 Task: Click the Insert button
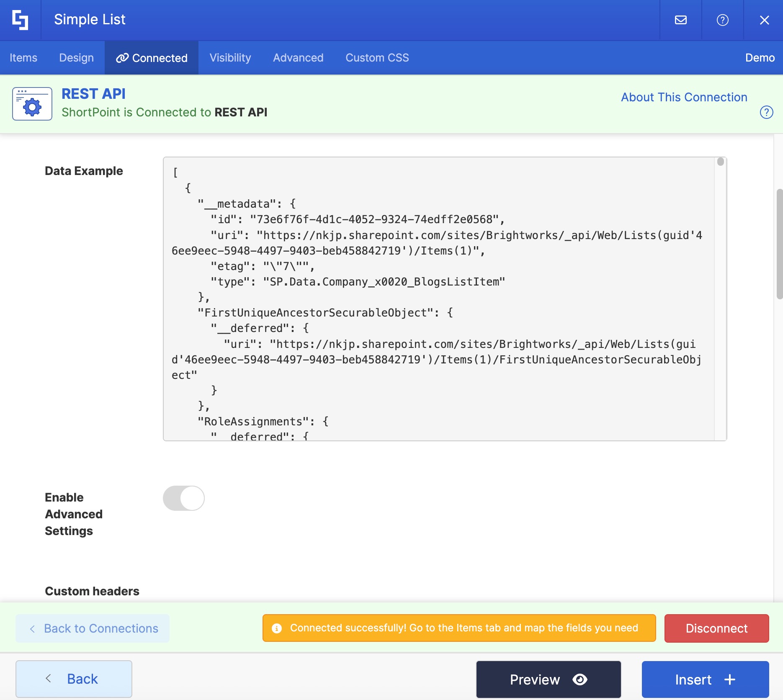(x=706, y=679)
